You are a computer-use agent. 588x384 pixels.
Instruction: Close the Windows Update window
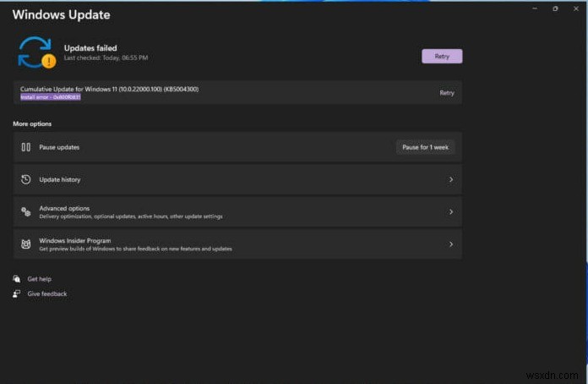click(576, 8)
